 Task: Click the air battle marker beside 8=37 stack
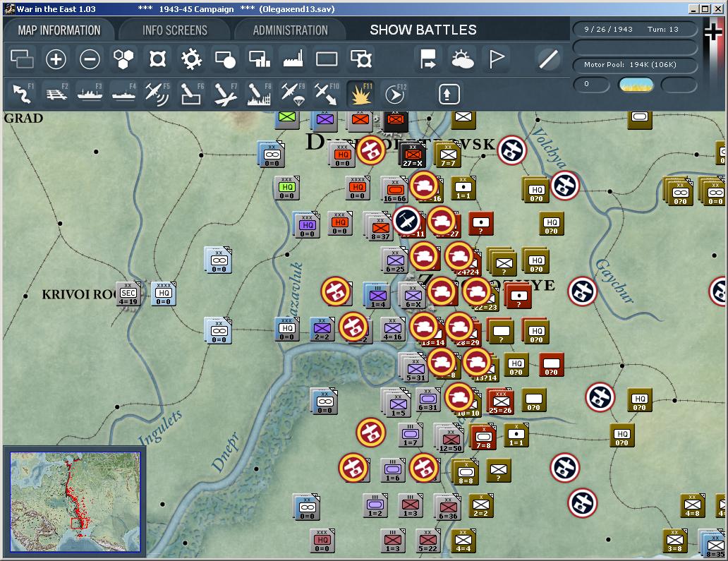pos(406,221)
